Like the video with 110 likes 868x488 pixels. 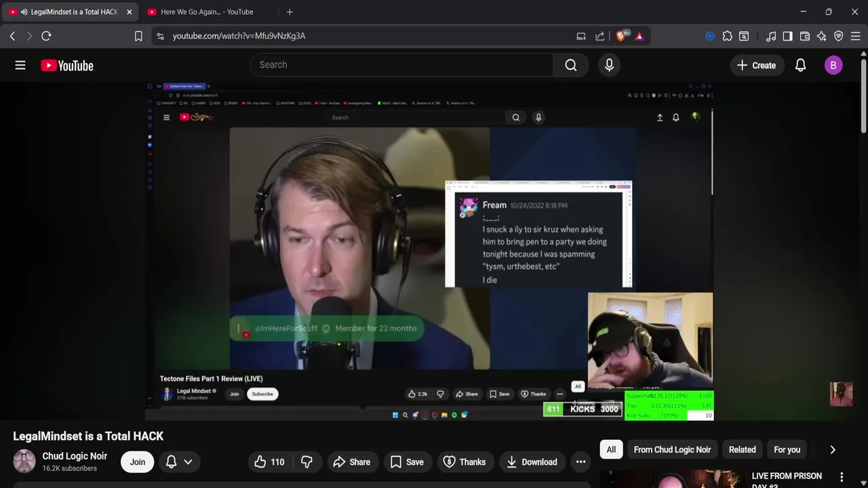pos(269,462)
